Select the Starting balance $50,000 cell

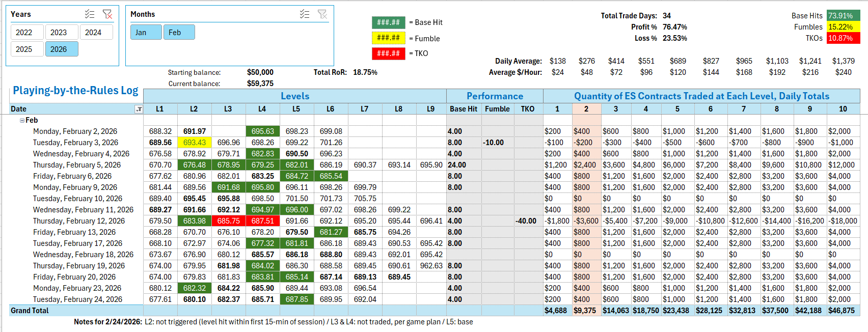tap(260, 72)
